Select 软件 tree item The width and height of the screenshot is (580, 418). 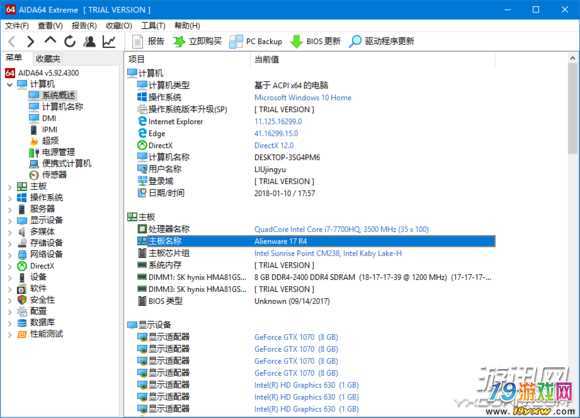click(38, 289)
